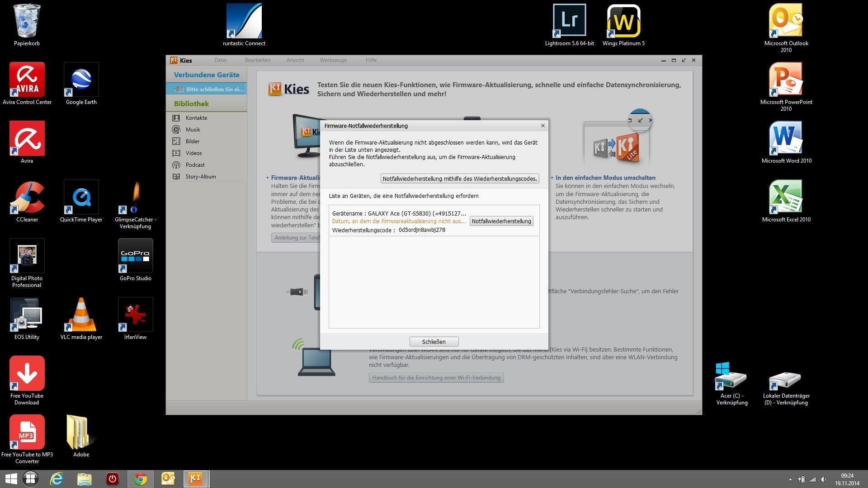The image size is (868, 488).
Task: Open the Adobe folder on desktop
Action: (81, 436)
